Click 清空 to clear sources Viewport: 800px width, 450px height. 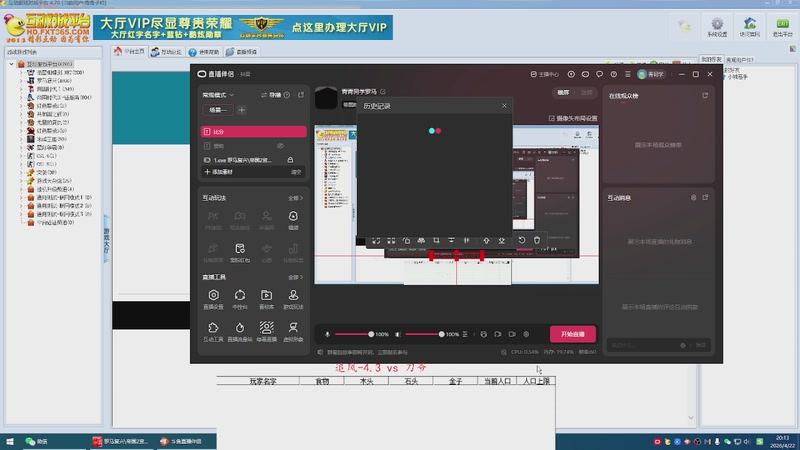pos(296,172)
